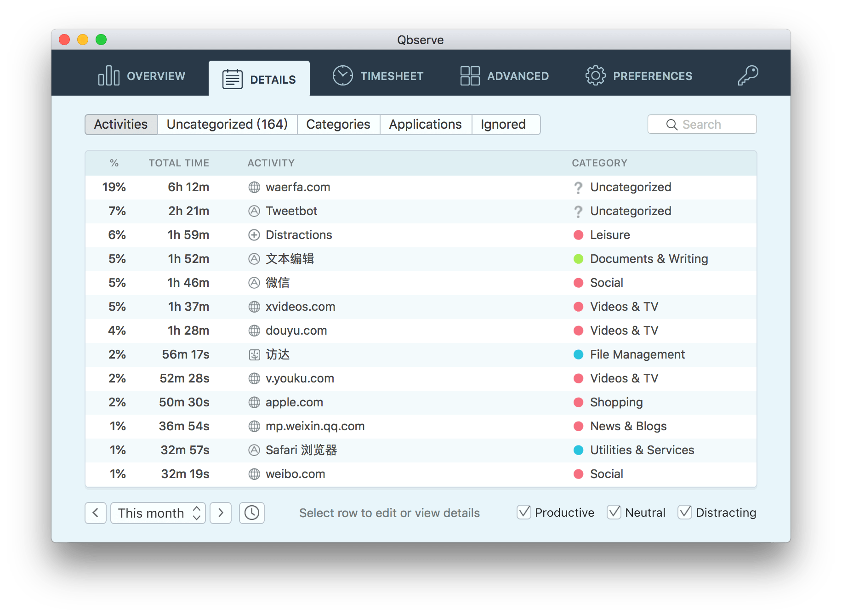The height and width of the screenshot is (616, 842).
Task: Select the weibo.com activity name
Action: pyautogui.click(x=296, y=474)
